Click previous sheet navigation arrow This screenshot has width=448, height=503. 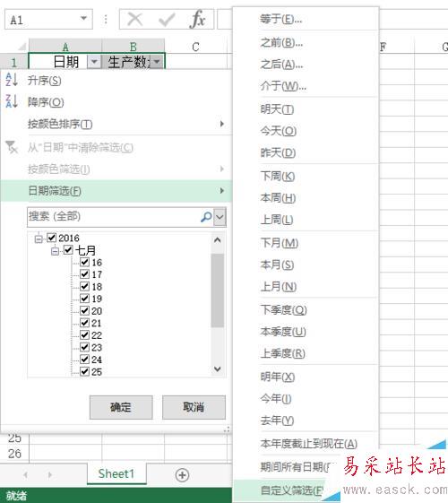pyautogui.click(x=25, y=475)
